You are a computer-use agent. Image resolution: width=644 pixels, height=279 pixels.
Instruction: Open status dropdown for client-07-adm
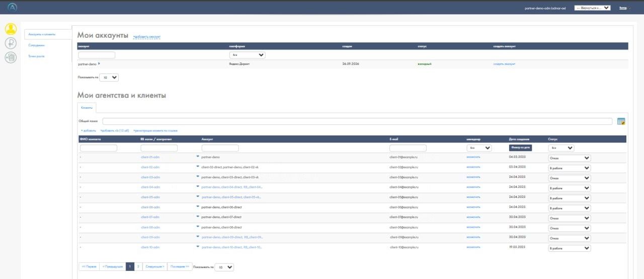point(570,218)
